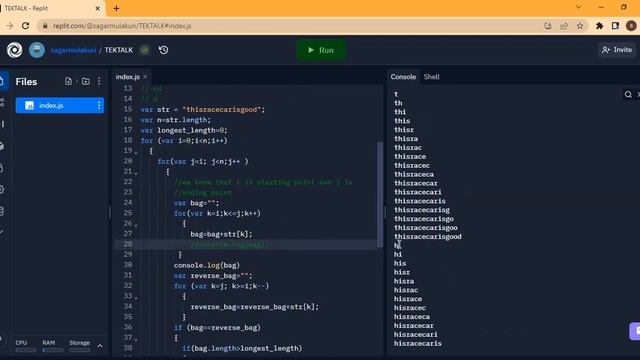Click the RAM usage bar
The height and width of the screenshot is (360, 640).
53,350
